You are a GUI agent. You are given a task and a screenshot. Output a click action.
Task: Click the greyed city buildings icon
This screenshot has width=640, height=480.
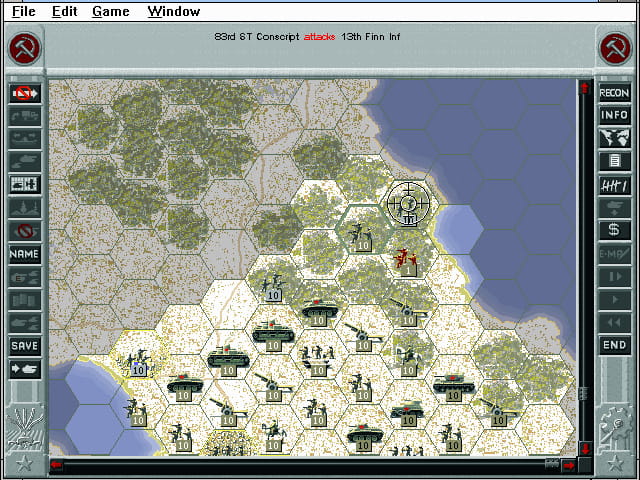(25, 300)
